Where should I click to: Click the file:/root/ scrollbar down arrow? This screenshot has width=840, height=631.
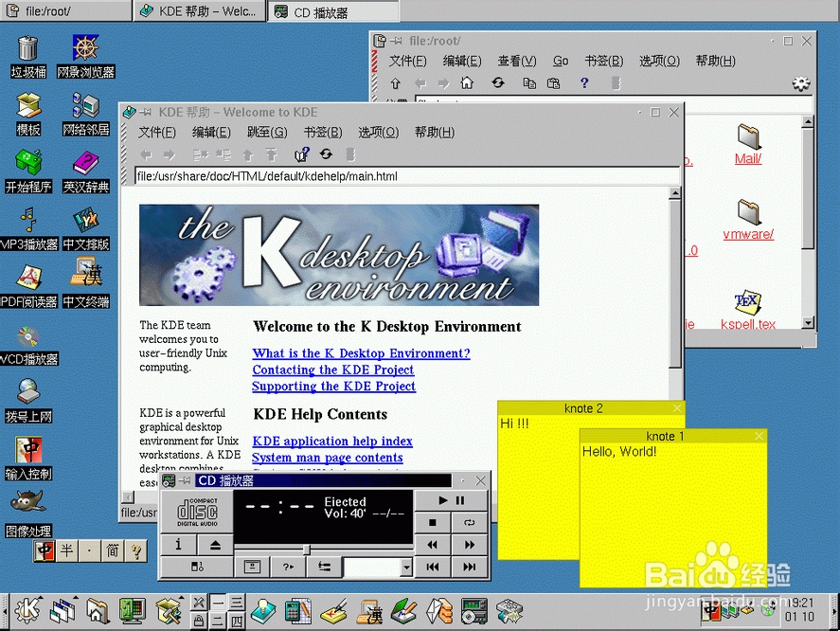click(808, 322)
